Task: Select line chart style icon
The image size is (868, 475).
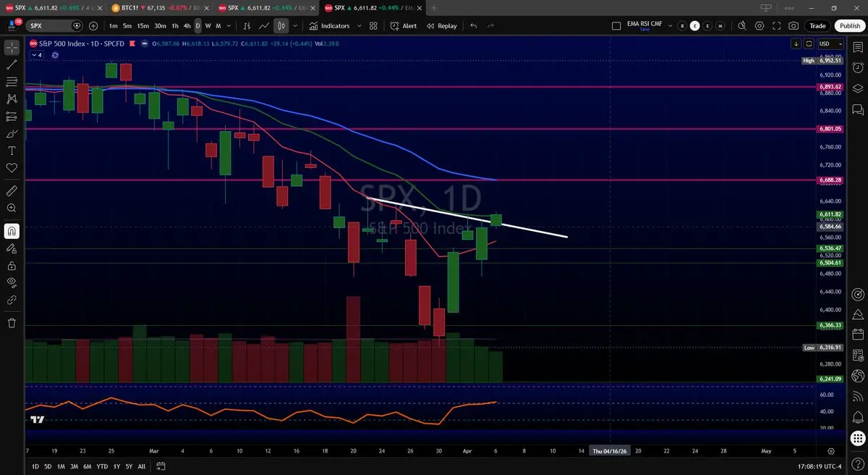Action: click(x=264, y=26)
